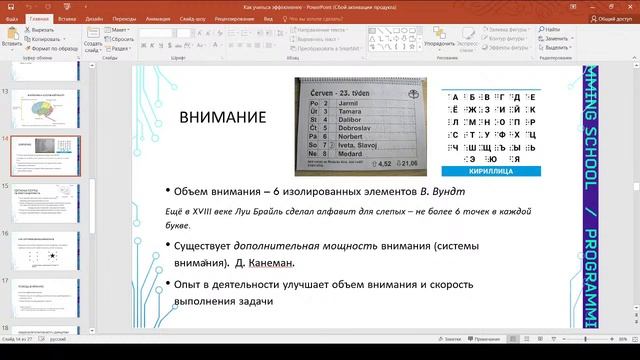
Task: Click the language indicator русский in status bar
Action: tap(58, 339)
